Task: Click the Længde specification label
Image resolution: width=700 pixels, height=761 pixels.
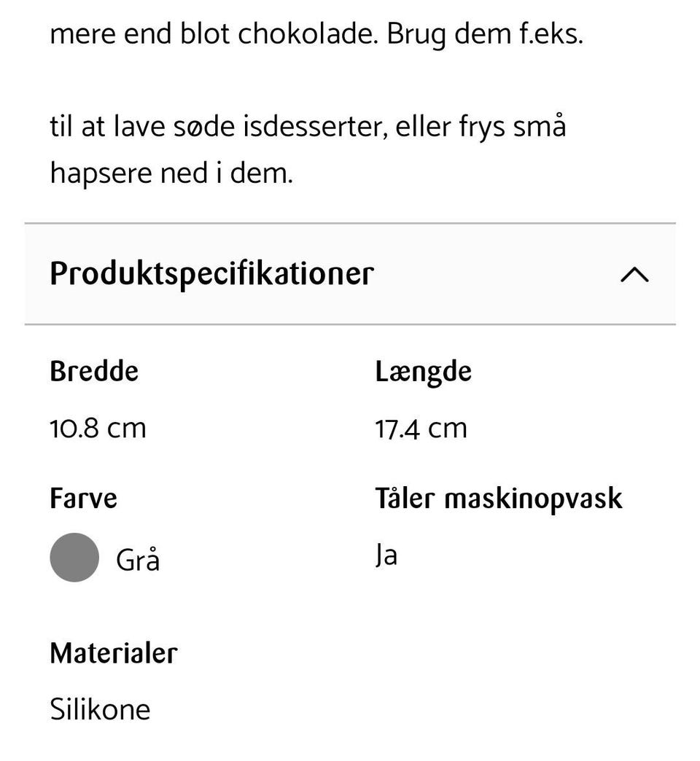Action: (423, 371)
